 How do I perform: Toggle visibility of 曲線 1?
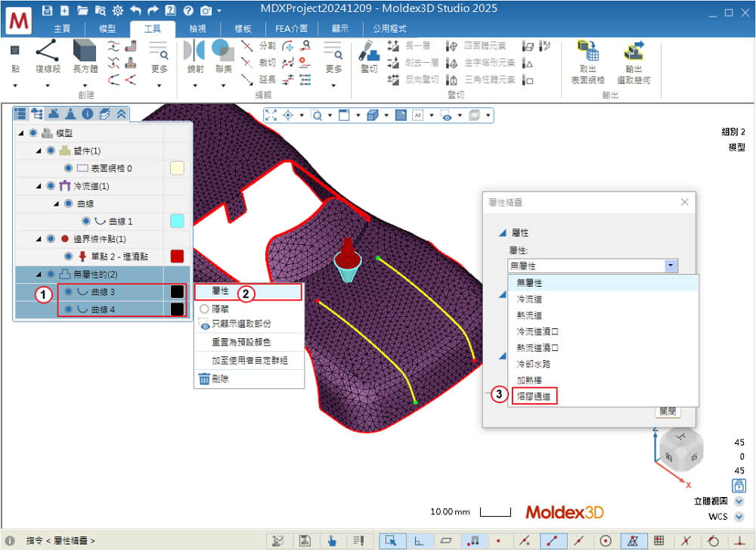[x=86, y=221]
